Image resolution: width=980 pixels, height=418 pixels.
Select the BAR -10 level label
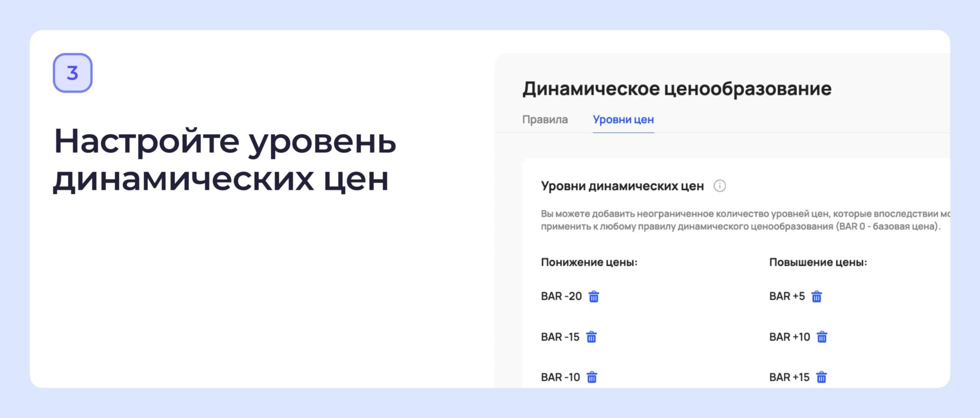coord(560,377)
